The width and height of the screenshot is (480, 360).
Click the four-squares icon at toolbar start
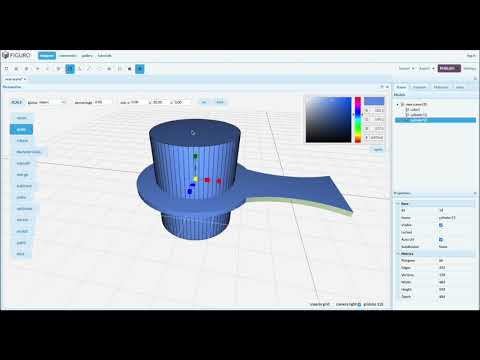pos(6,69)
